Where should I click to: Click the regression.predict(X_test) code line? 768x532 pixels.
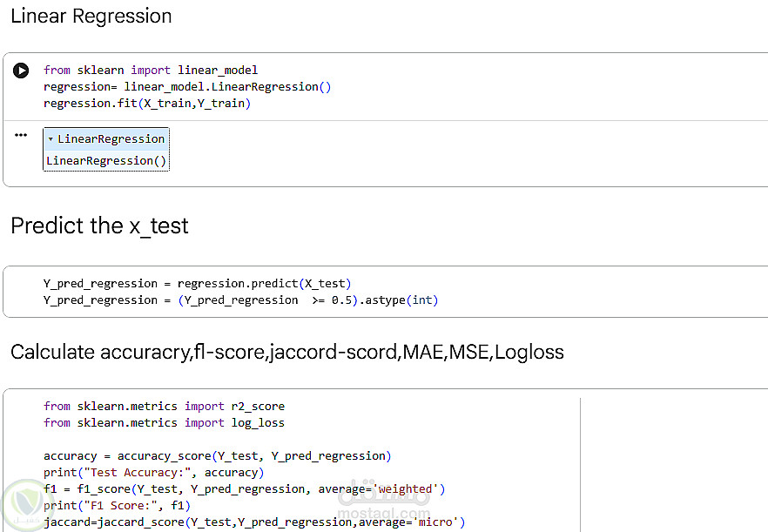point(197,283)
